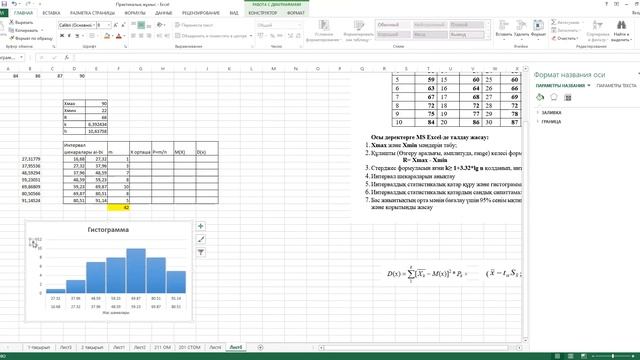
Task: Click the Chart Styles brush button
Action: point(200,239)
